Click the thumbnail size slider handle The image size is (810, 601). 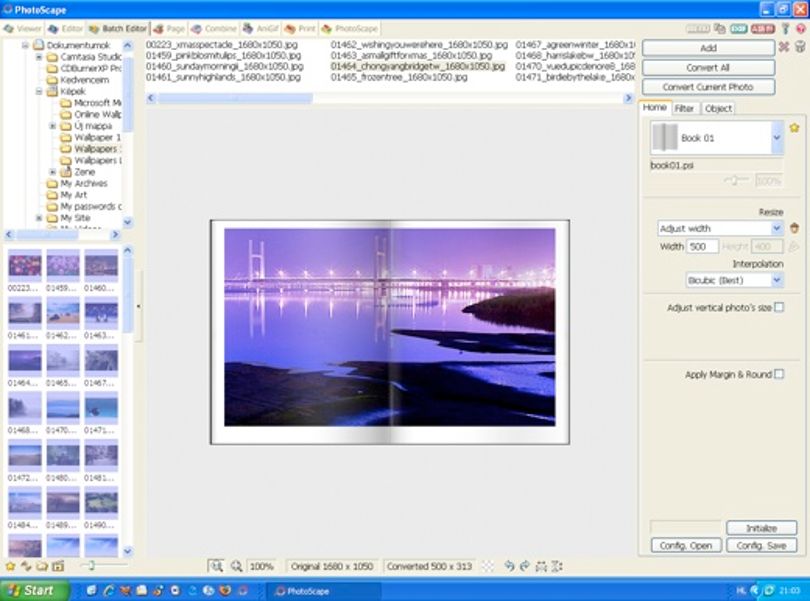pos(91,565)
